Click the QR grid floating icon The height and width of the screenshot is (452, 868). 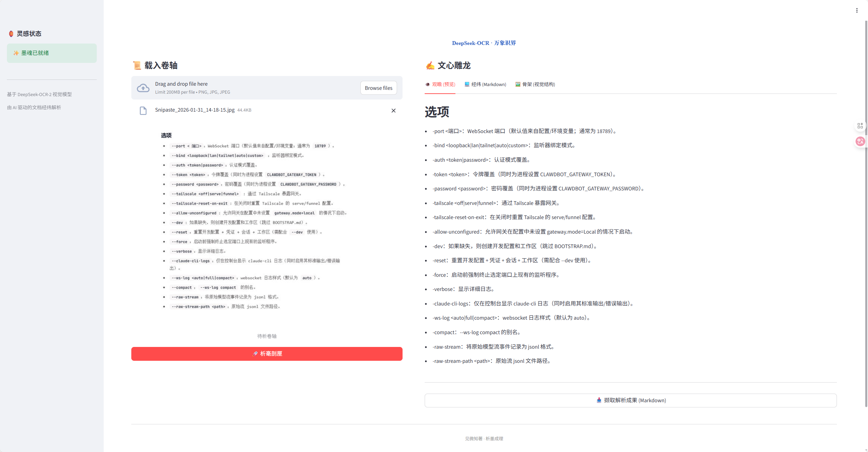click(860, 125)
